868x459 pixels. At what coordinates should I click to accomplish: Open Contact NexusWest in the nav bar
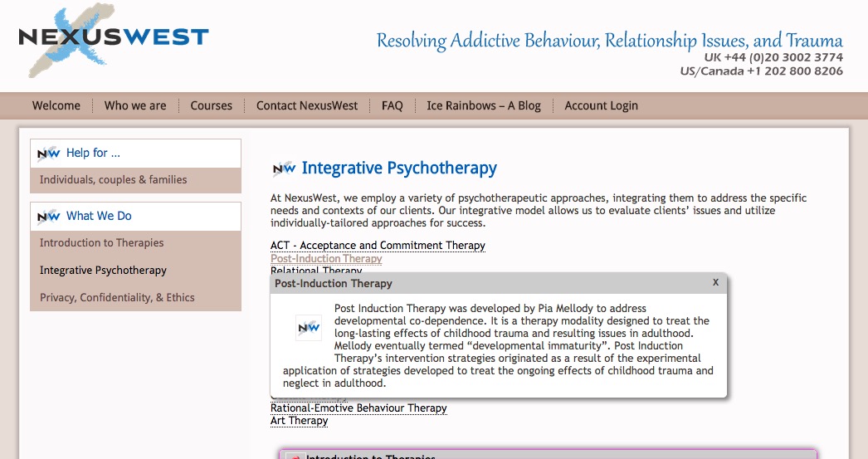coord(307,105)
